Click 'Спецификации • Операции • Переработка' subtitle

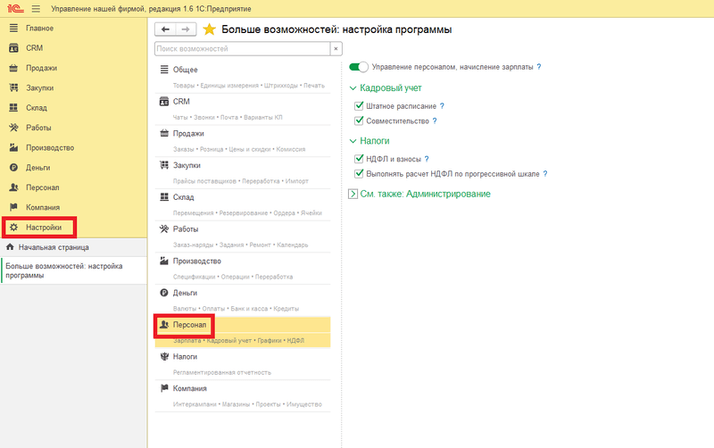[233, 277]
